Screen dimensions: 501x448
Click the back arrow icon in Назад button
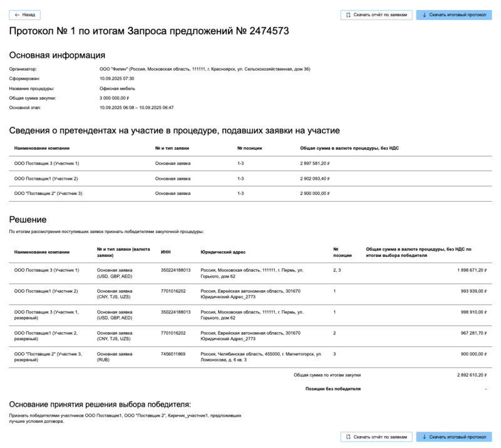point(17,14)
